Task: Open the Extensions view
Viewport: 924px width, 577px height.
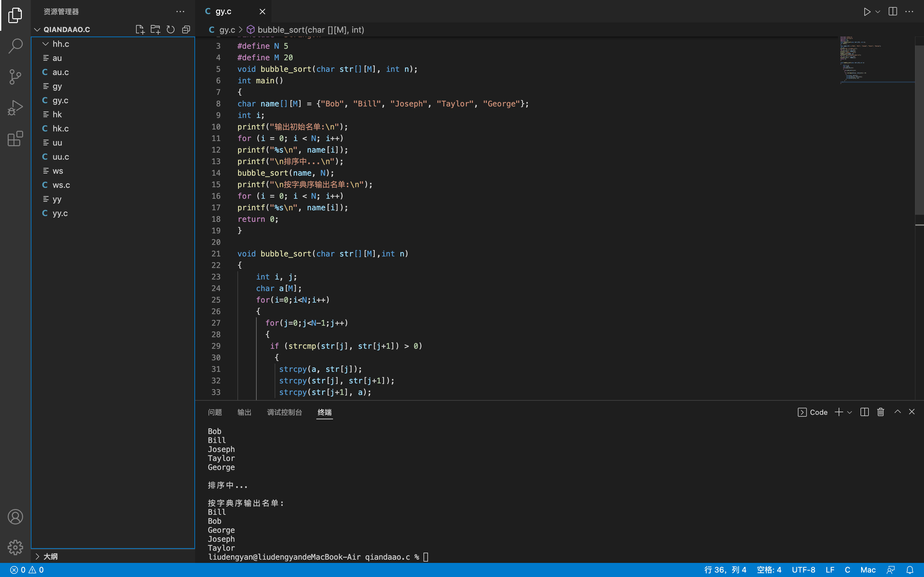Action: (x=15, y=138)
